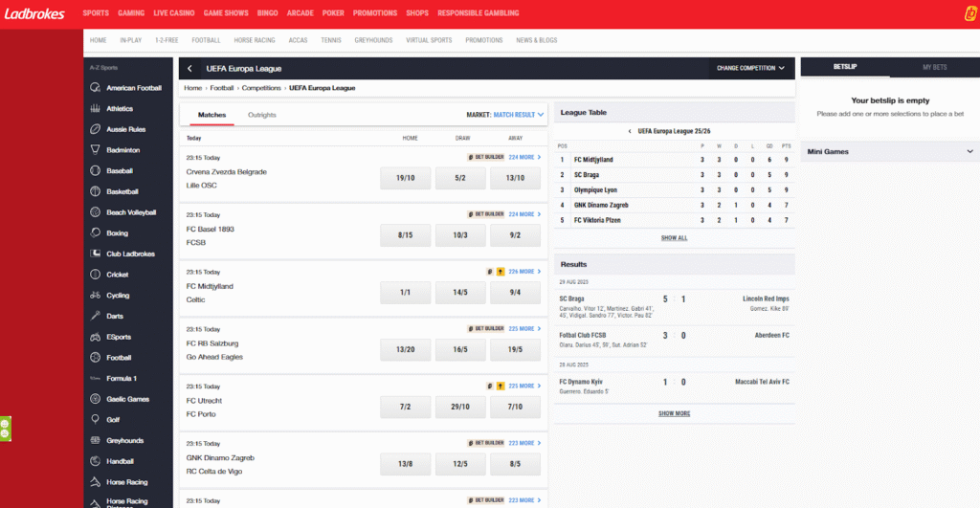Click the American Football sport icon
Viewport: 980px width, 508px height.
pos(96,88)
